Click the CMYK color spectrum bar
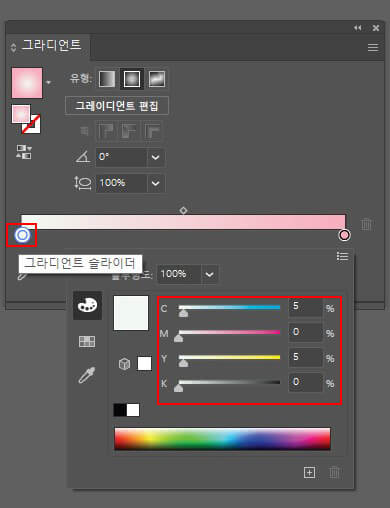 coord(222,439)
